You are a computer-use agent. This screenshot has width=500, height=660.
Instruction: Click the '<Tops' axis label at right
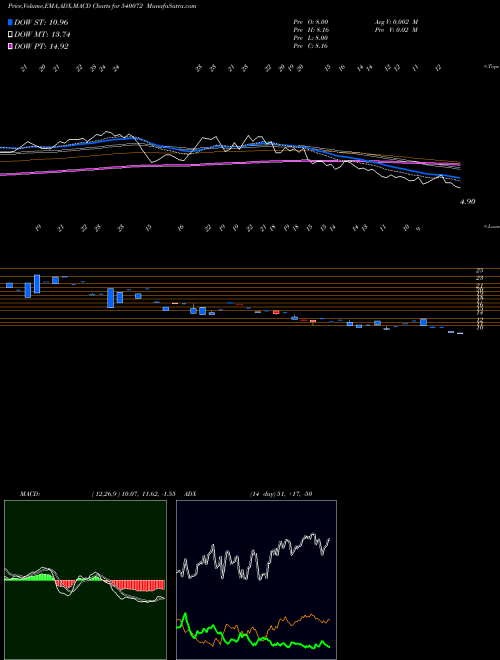(x=491, y=67)
